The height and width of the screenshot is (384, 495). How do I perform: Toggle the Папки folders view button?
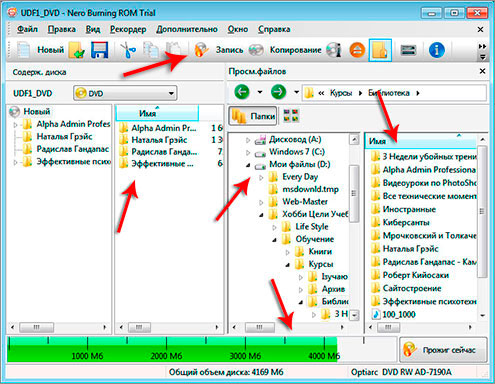click(253, 116)
